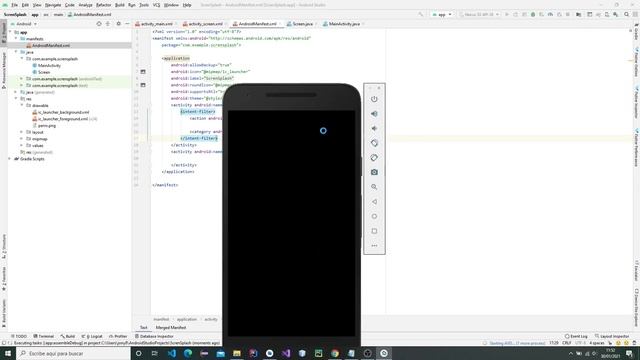The width and height of the screenshot is (640, 360).
Task: Expand the mipmap folder
Action: (22, 139)
